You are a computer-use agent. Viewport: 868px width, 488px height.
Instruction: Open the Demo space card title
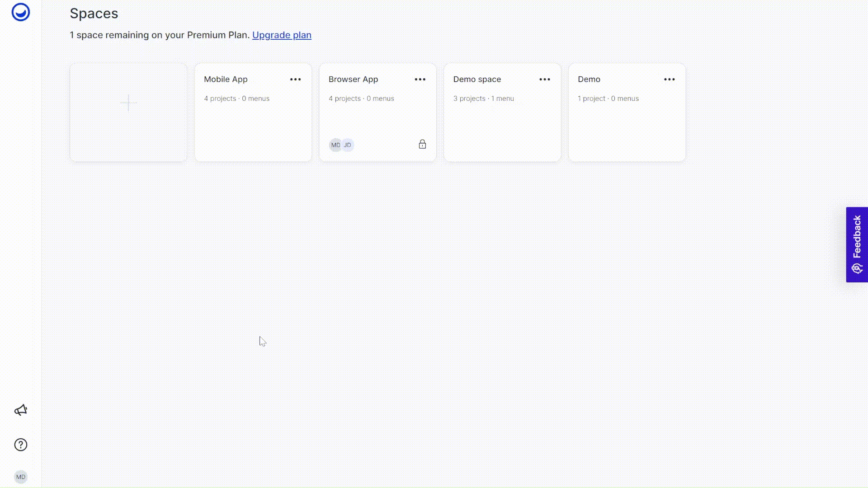click(477, 79)
